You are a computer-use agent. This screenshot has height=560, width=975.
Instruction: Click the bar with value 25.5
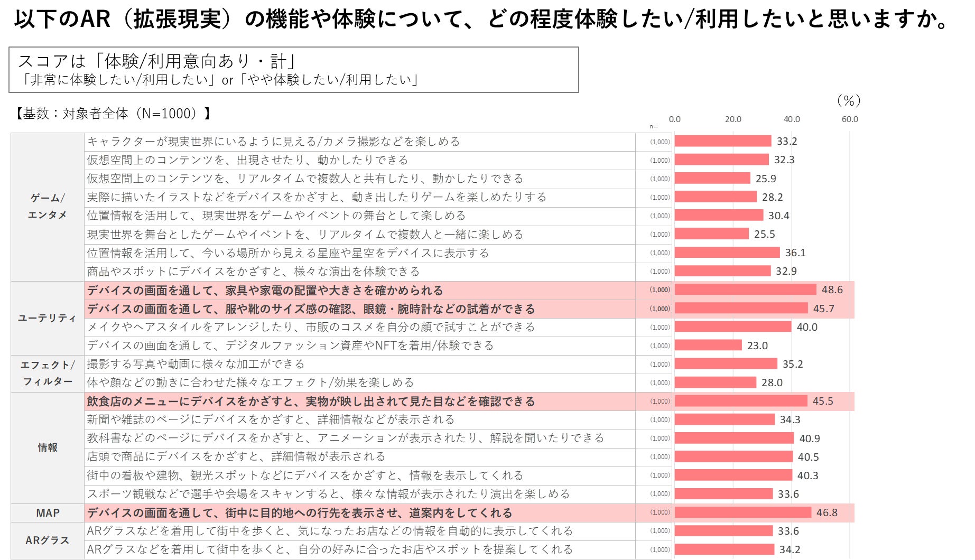pyautogui.click(x=712, y=234)
